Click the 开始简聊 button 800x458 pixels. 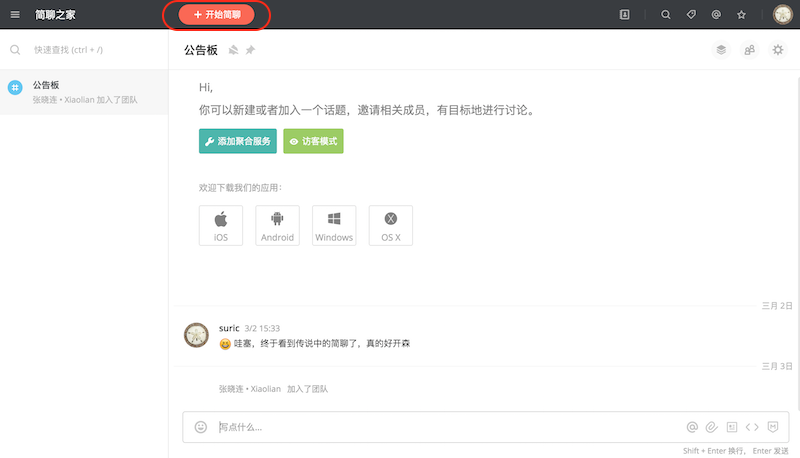point(217,15)
